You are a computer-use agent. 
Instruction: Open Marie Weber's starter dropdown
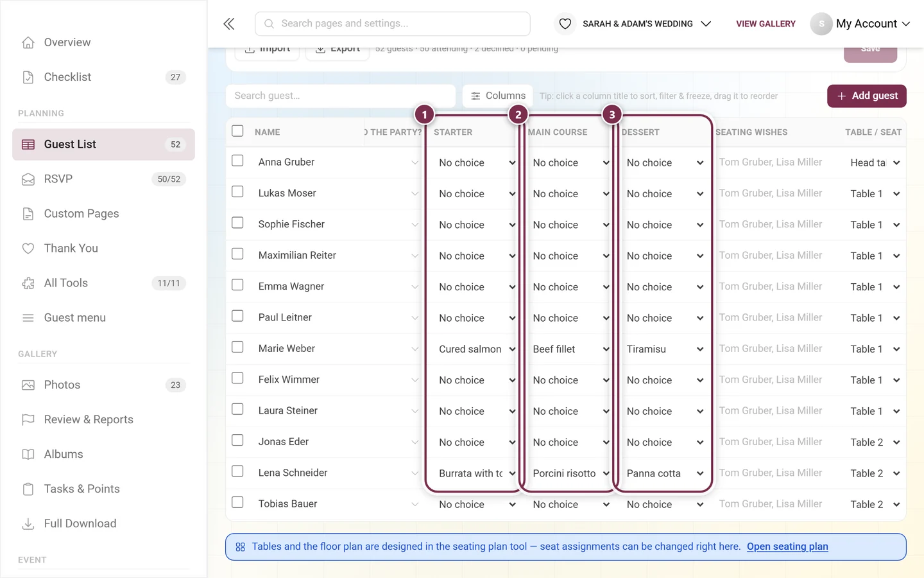[x=477, y=349]
